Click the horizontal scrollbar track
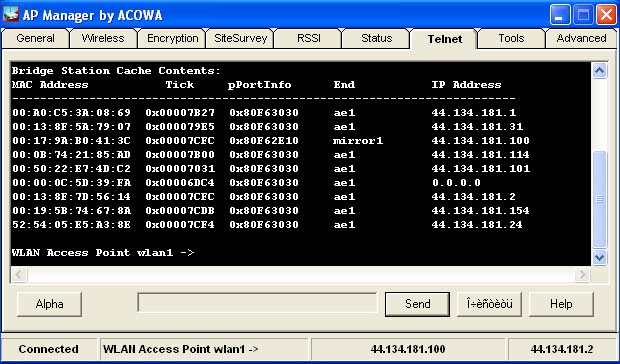Viewport: 620px width, 364px height. 301,274
